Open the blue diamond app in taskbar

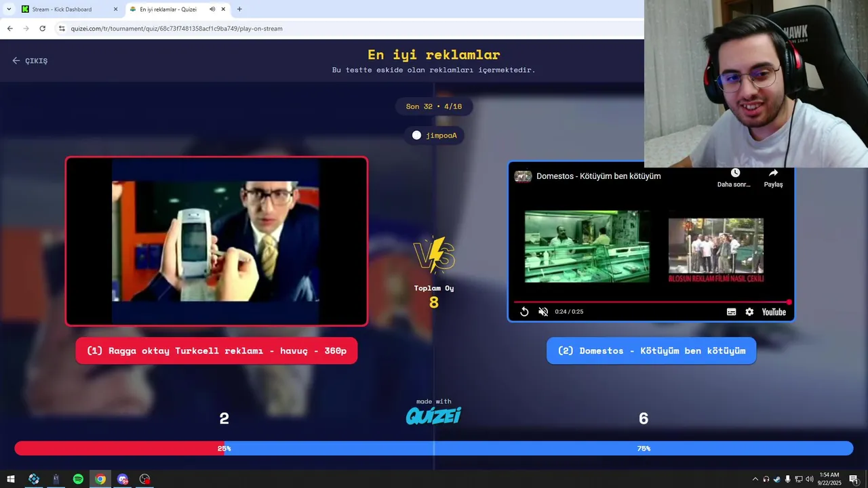pos(33,479)
